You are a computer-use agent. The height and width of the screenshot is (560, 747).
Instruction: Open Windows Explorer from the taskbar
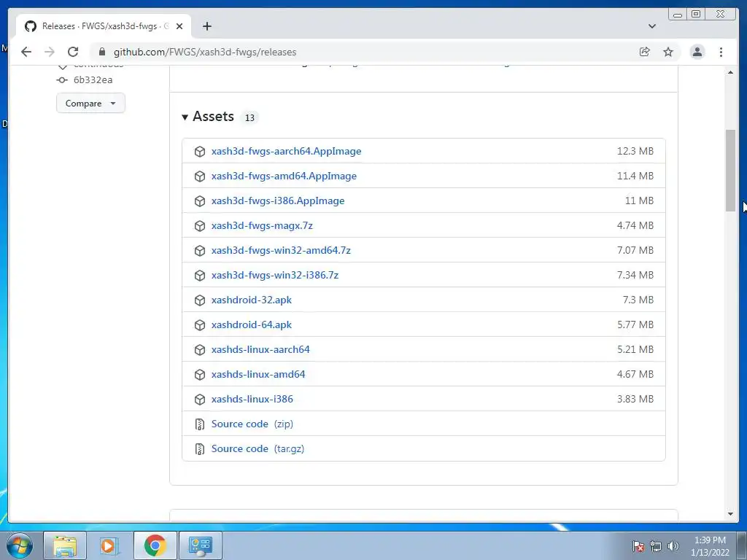click(x=65, y=545)
